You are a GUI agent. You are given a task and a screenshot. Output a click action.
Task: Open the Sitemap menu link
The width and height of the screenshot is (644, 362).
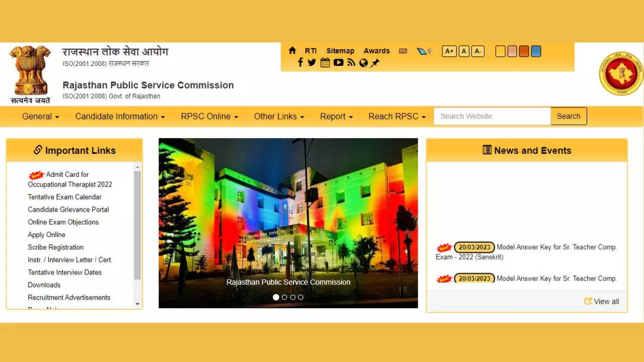340,51
